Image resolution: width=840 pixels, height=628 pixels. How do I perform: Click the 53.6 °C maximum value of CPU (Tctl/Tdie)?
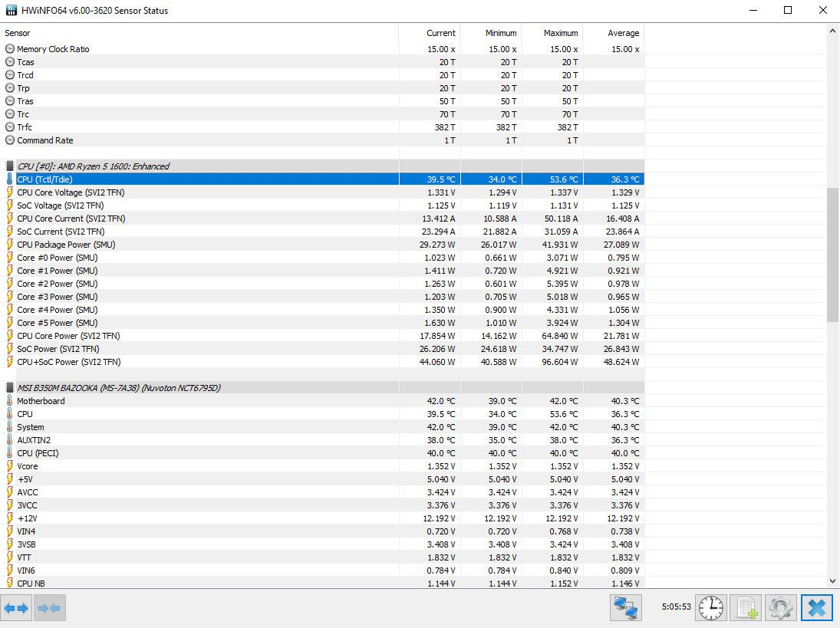coord(564,179)
